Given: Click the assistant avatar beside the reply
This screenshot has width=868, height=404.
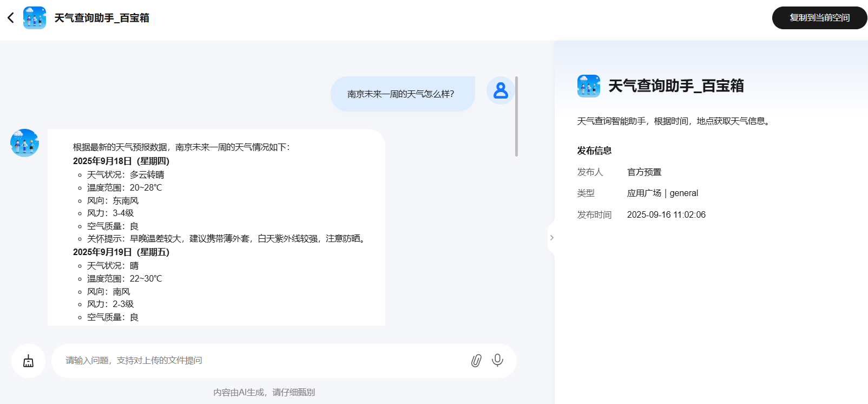Looking at the screenshot, I should tap(25, 143).
